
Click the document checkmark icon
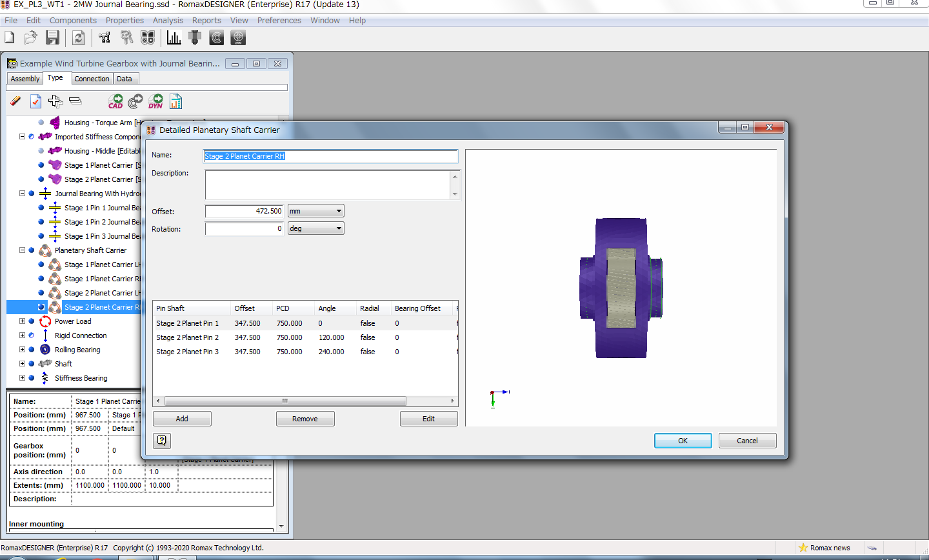[x=35, y=101]
